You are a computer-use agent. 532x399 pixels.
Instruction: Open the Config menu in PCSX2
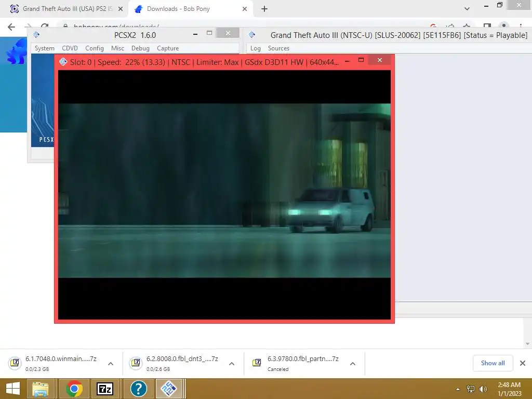pos(95,48)
